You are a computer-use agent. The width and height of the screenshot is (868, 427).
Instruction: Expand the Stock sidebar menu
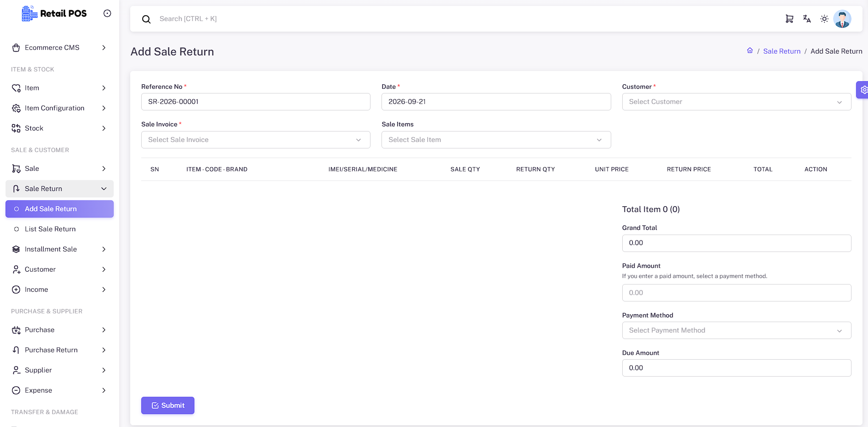click(60, 128)
